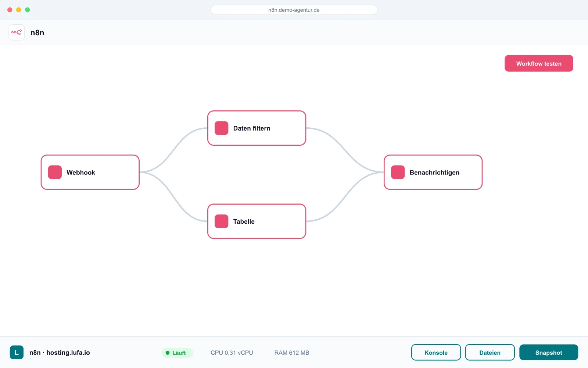Click the pink icon in the Benachrichtigen node

398,172
